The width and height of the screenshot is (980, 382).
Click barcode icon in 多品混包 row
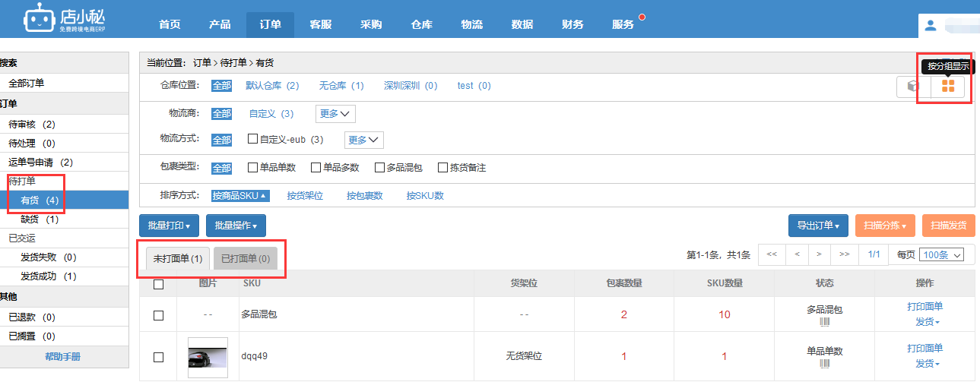coord(824,322)
